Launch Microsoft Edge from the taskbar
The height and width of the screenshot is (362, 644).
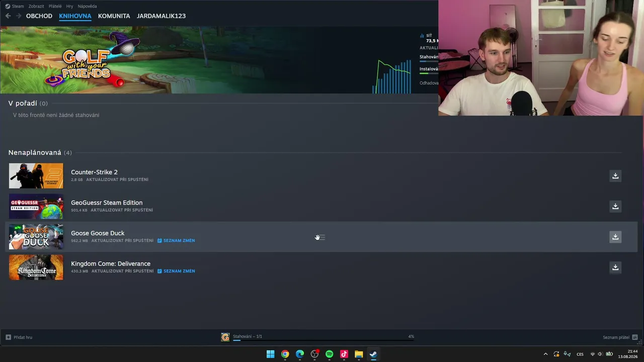pos(300,354)
